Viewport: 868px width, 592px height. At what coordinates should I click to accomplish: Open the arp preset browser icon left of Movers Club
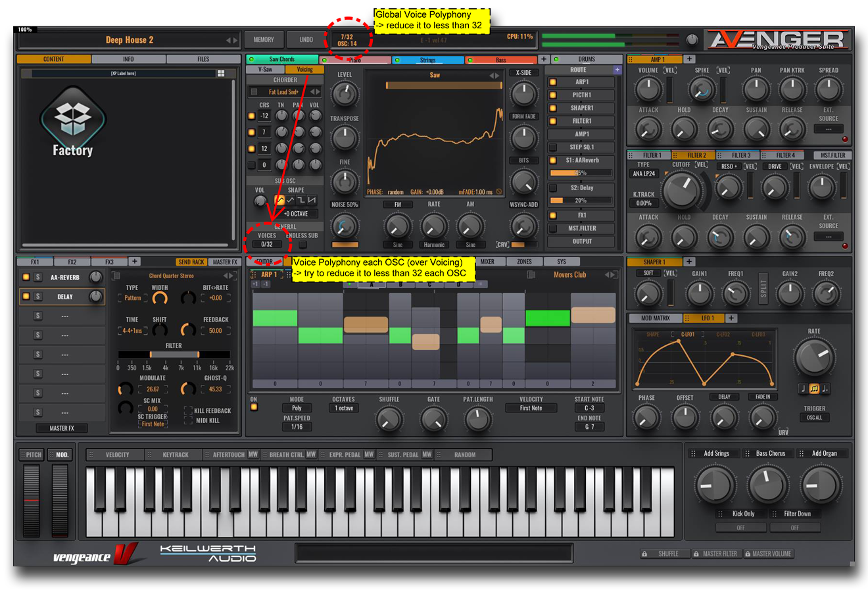[531, 275]
